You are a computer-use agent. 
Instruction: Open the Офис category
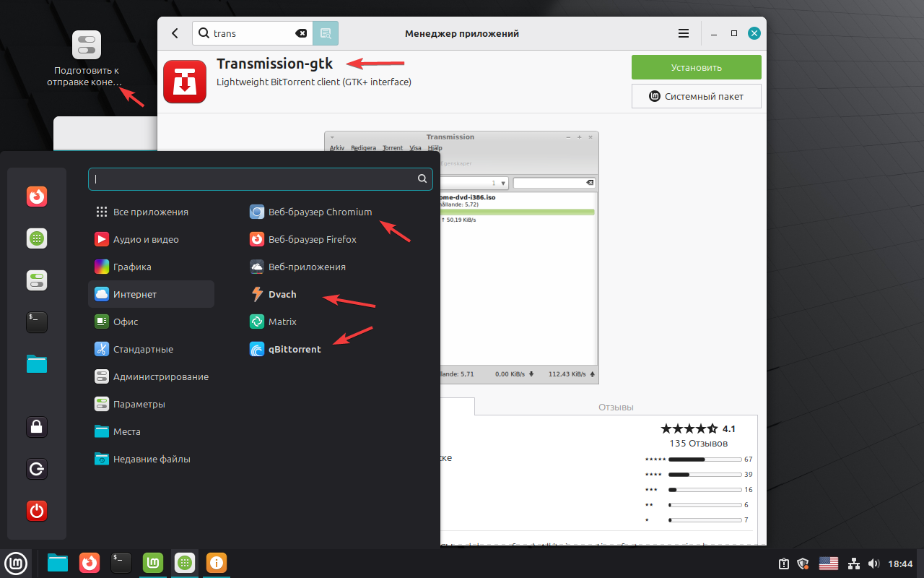tap(151, 322)
